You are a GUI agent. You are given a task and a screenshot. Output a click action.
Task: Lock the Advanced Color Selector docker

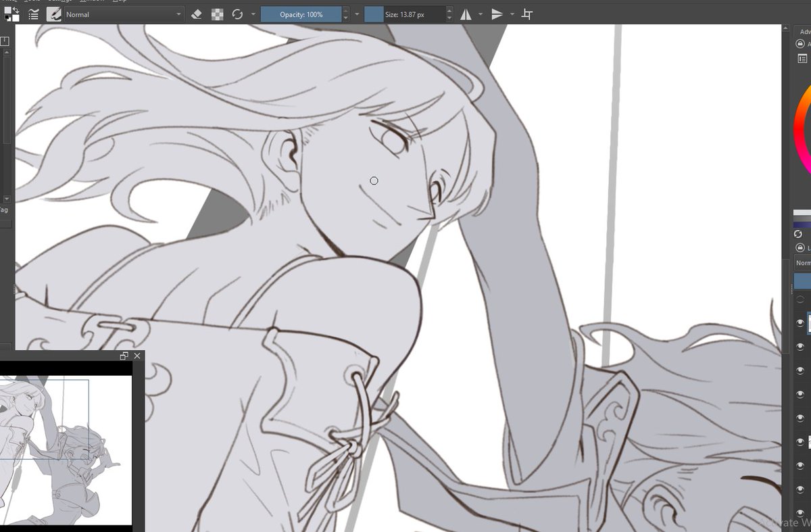(801, 44)
